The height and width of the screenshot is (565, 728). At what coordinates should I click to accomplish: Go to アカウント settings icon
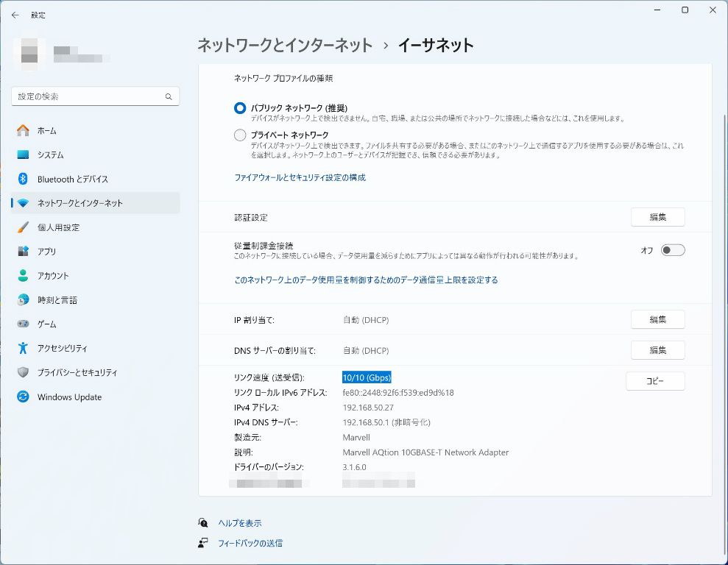23,276
